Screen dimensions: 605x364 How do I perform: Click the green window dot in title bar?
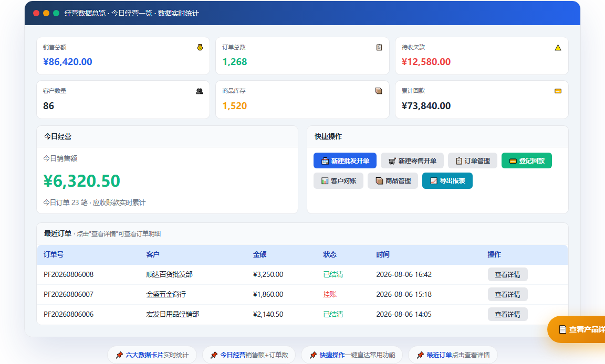56,13
